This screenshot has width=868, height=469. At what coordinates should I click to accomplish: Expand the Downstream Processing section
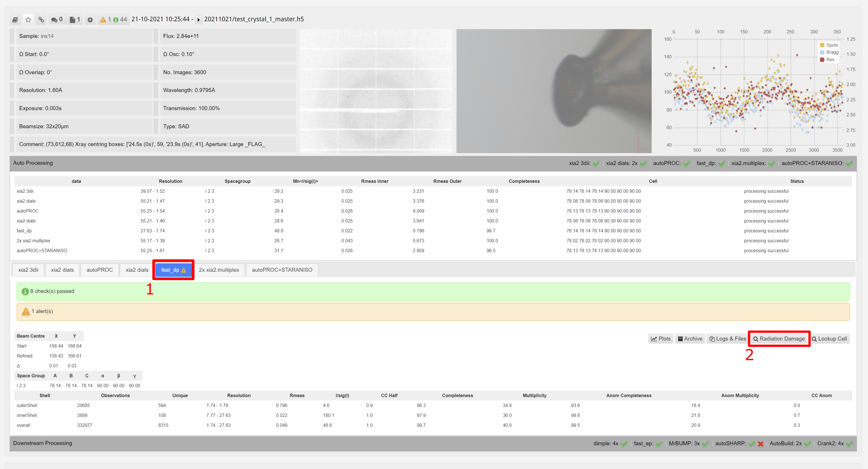point(42,443)
